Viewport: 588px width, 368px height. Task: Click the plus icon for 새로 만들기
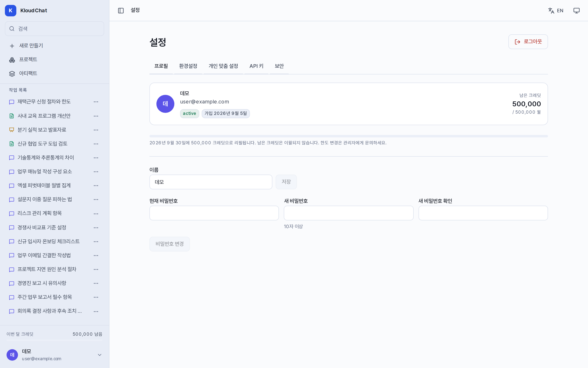pyautogui.click(x=12, y=46)
